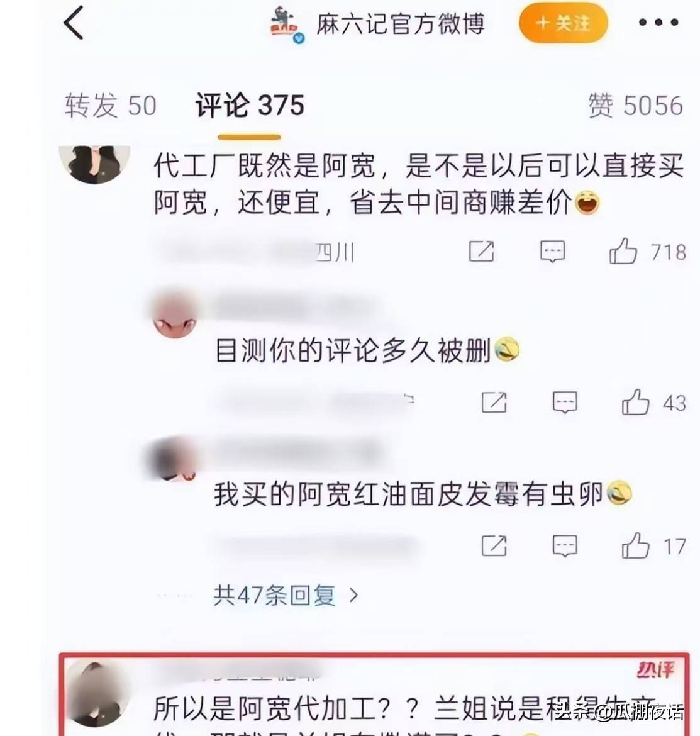The image size is (700, 736).
Task: Like the comment with 718 likes
Action: (x=623, y=251)
